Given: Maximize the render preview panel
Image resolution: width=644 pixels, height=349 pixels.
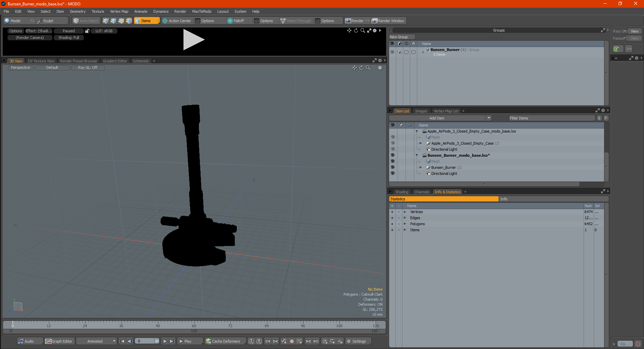Looking at the screenshot, I should pyautogui.click(x=369, y=31).
